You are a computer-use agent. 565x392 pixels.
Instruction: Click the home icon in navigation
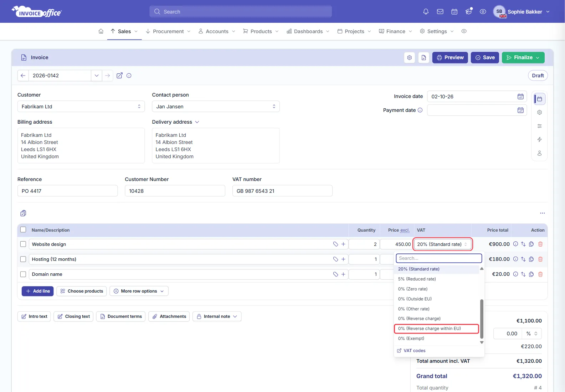pyautogui.click(x=101, y=31)
